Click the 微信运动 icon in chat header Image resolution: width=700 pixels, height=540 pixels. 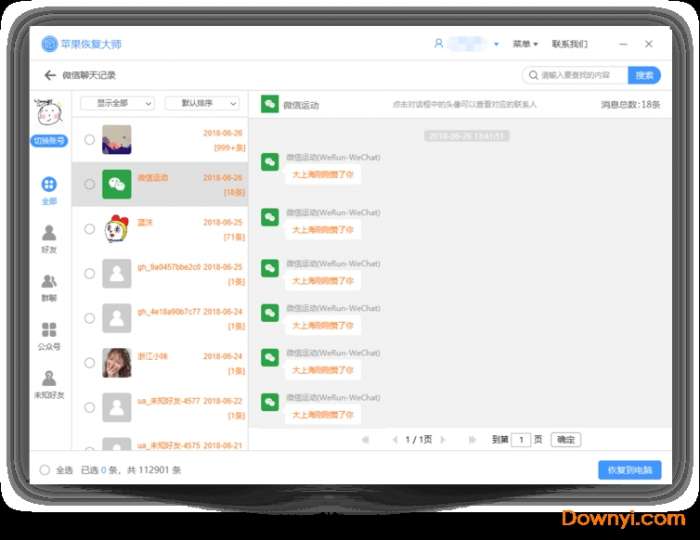[x=270, y=104]
